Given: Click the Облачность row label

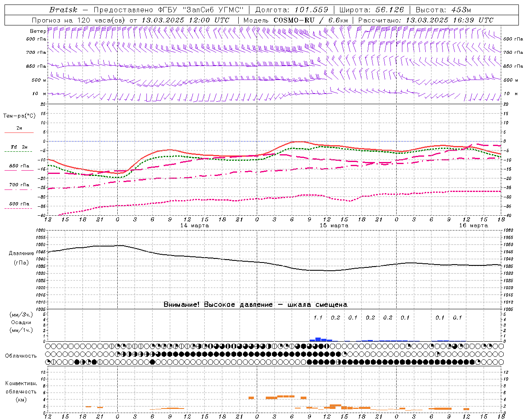Looking at the screenshot, I should pos(21,356).
